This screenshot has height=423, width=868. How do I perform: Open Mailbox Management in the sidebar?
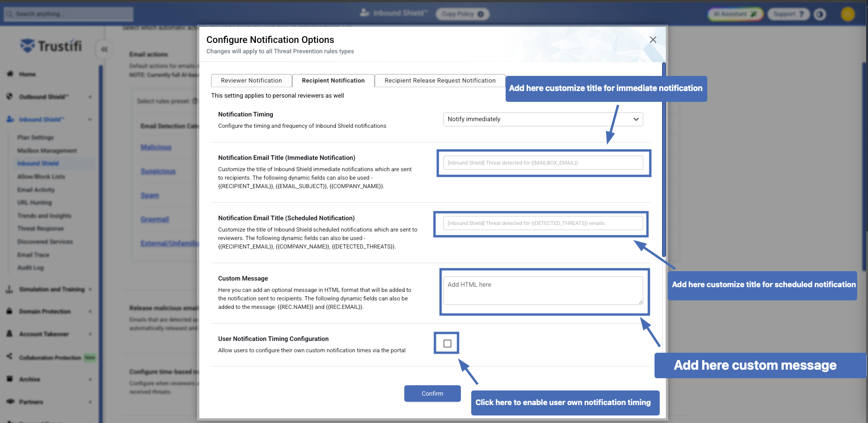pyautogui.click(x=47, y=150)
